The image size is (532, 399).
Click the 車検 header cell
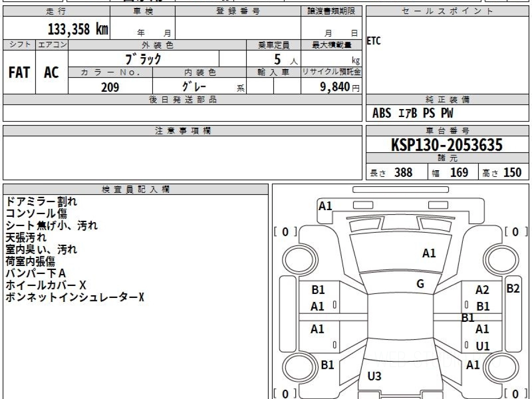tap(142, 12)
